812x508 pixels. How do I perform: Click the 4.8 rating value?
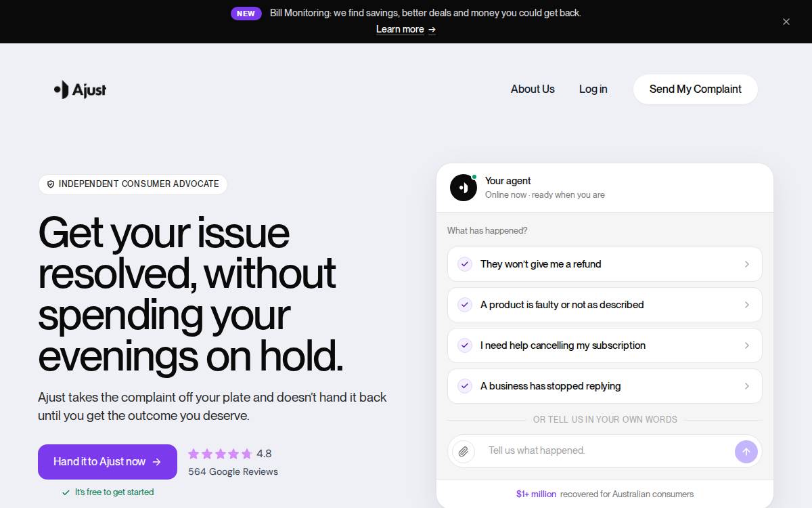click(264, 454)
